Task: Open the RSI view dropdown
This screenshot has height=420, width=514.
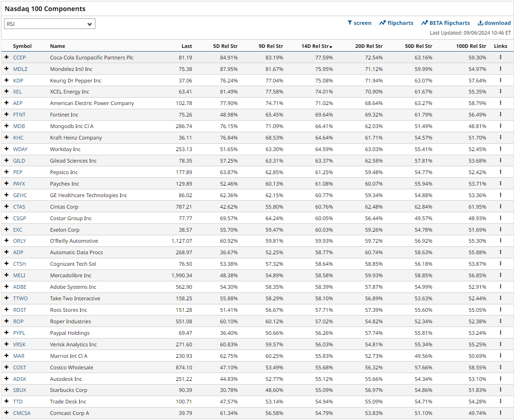Action: tap(50, 24)
